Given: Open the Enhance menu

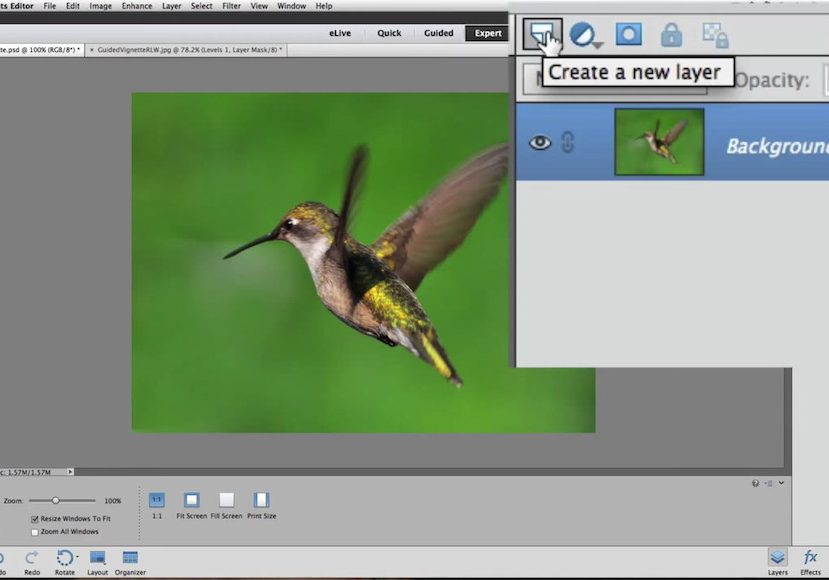Looking at the screenshot, I should click(x=137, y=6).
